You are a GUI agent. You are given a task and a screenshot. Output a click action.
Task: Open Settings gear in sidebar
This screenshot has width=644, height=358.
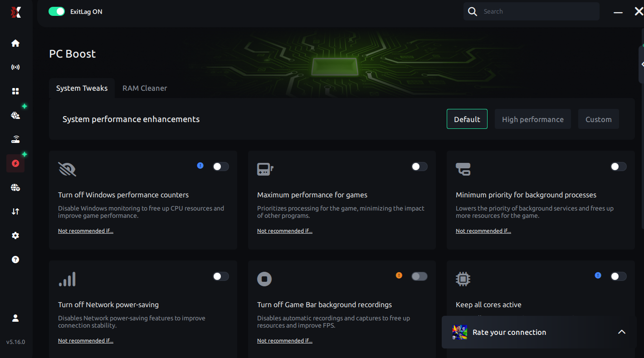pos(15,235)
